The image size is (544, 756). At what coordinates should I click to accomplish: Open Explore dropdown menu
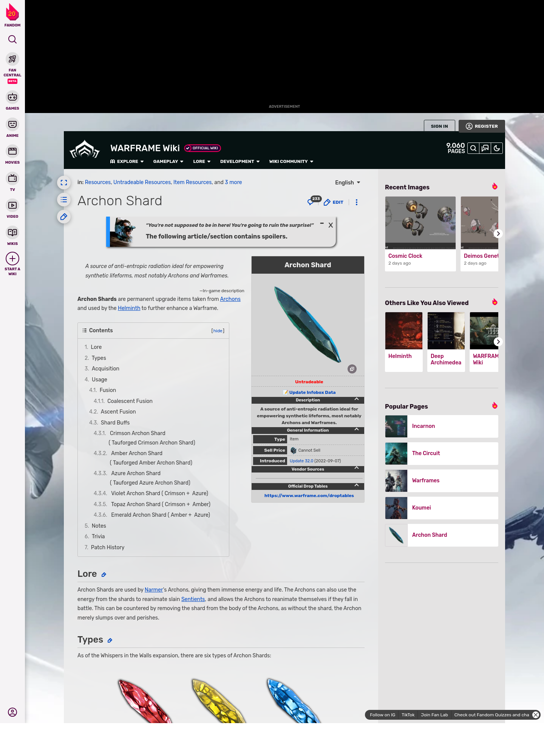click(127, 161)
